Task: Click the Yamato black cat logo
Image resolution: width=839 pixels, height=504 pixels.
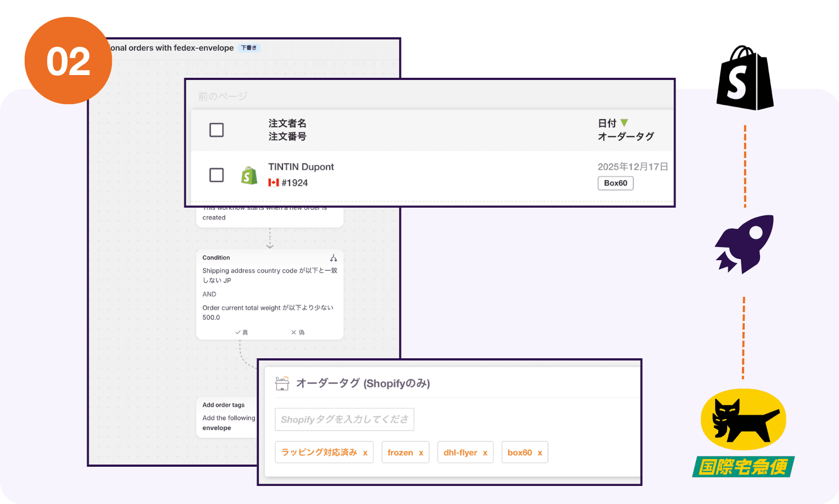Action: (x=743, y=420)
